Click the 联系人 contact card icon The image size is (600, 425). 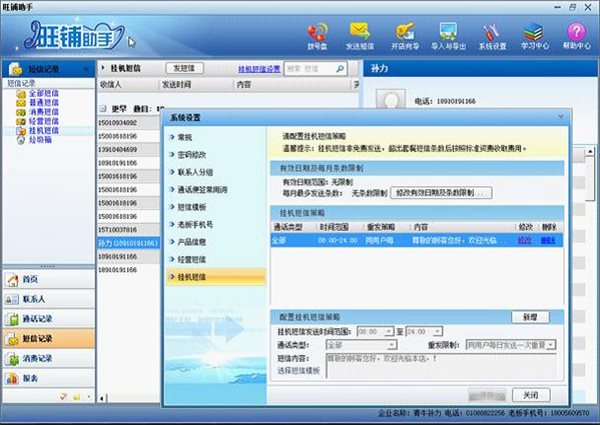(x=12, y=300)
